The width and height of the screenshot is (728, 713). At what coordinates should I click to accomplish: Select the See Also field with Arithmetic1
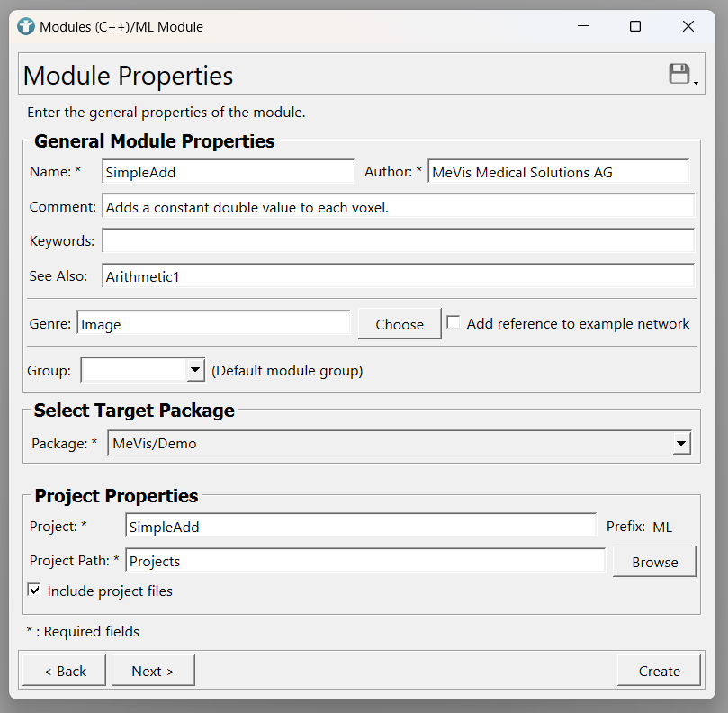point(398,276)
